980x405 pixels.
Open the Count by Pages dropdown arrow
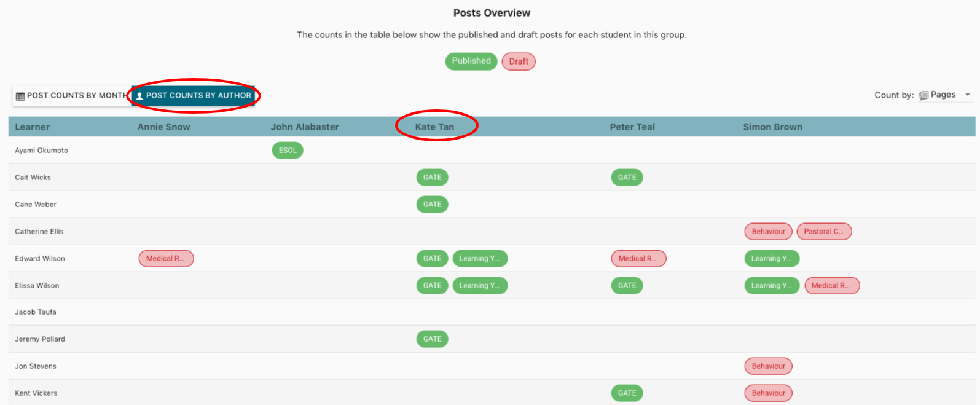(968, 95)
